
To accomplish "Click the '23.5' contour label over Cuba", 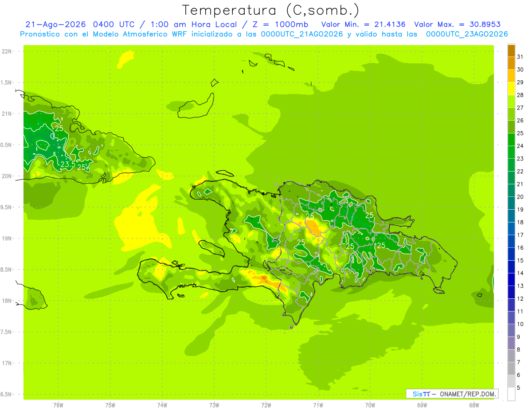I will tap(67, 164).
